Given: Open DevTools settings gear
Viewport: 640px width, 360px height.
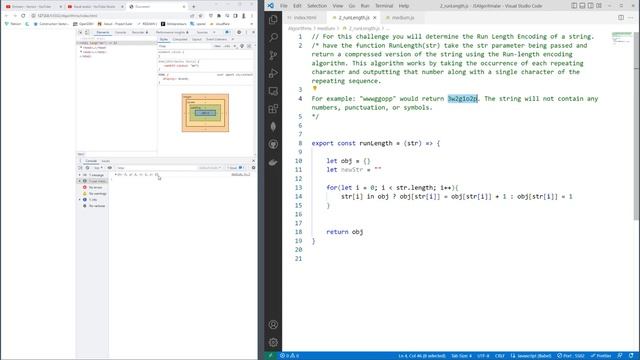Looking at the screenshot, I should 239,32.
